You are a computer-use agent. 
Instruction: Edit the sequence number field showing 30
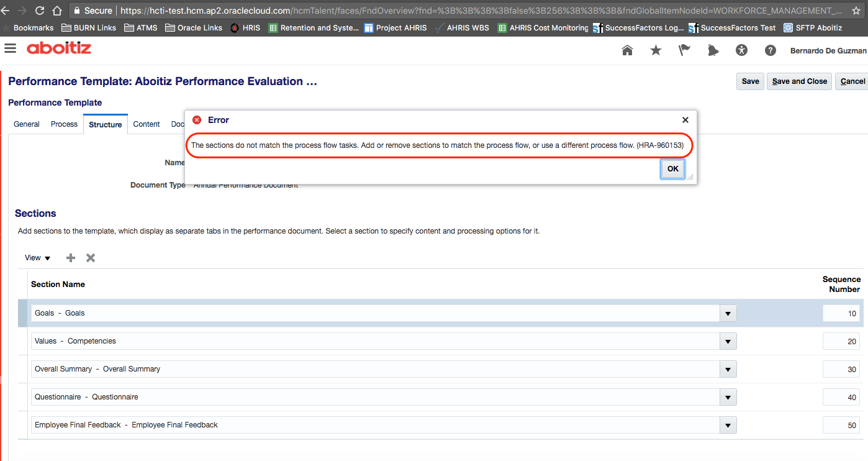pyautogui.click(x=841, y=370)
